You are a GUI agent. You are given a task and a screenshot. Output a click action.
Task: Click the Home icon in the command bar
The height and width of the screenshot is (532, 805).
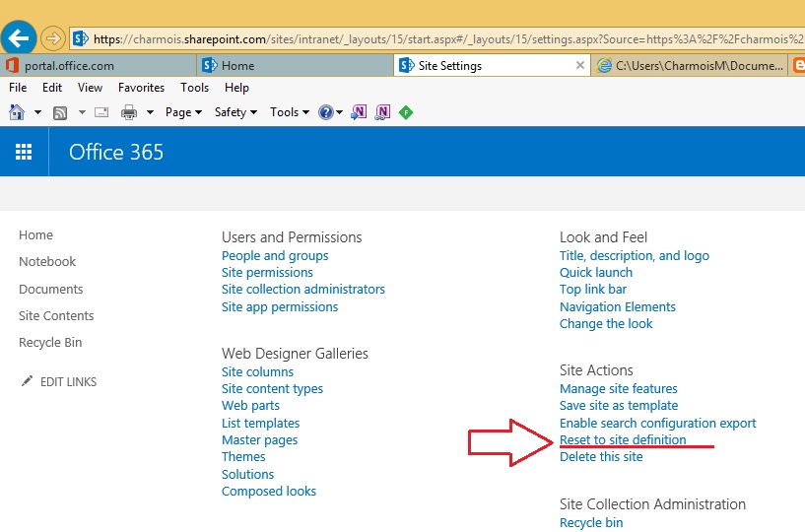point(17,112)
